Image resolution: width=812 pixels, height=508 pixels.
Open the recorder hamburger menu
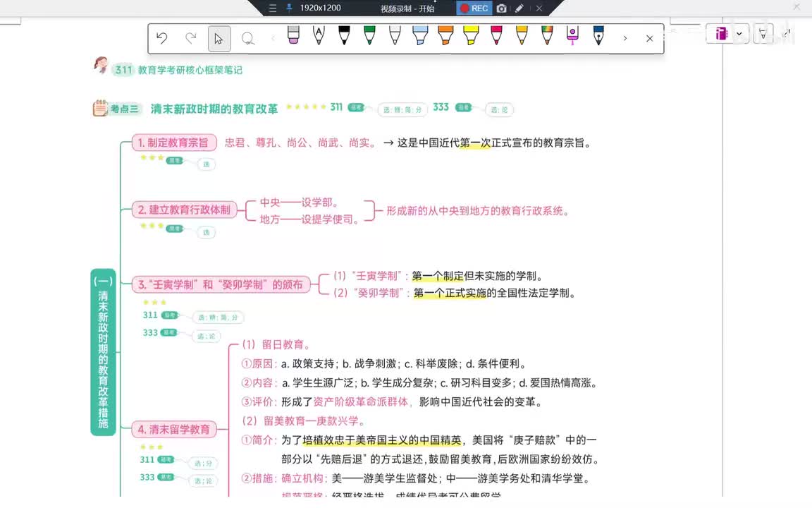click(x=273, y=8)
